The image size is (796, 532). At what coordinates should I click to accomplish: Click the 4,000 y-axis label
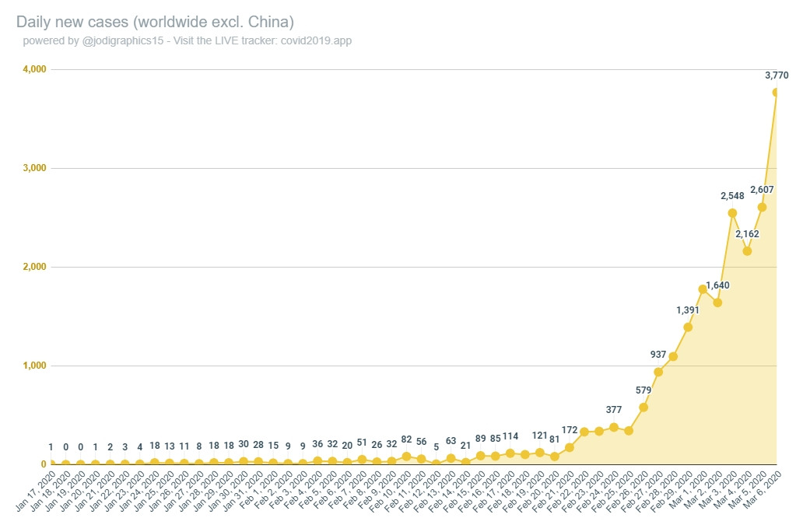(x=34, y=70)
